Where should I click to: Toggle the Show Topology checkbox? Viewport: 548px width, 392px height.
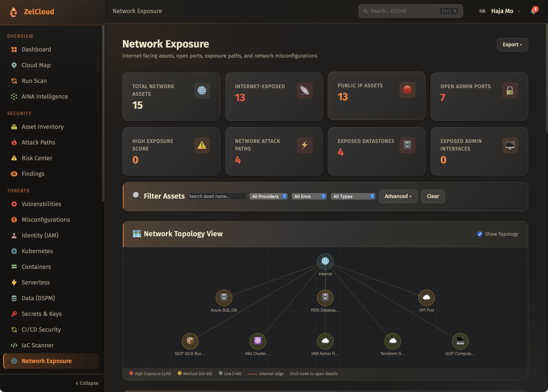pos(480,234)
